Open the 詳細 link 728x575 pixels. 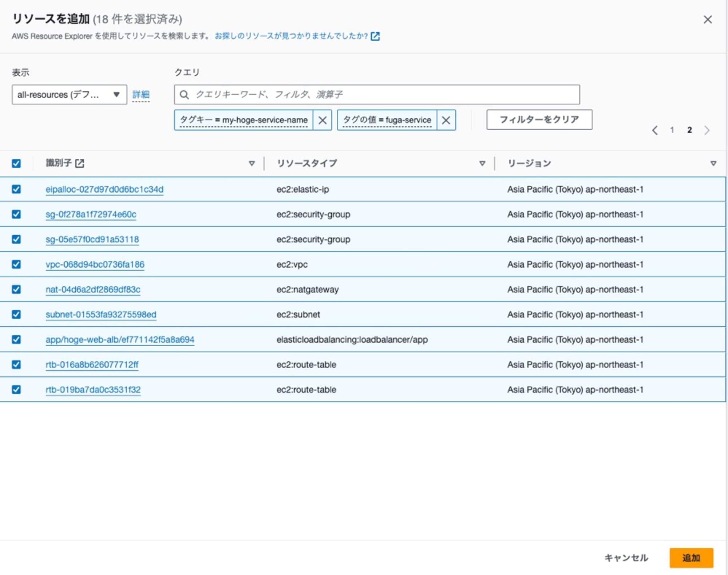(x=141, y=95)
